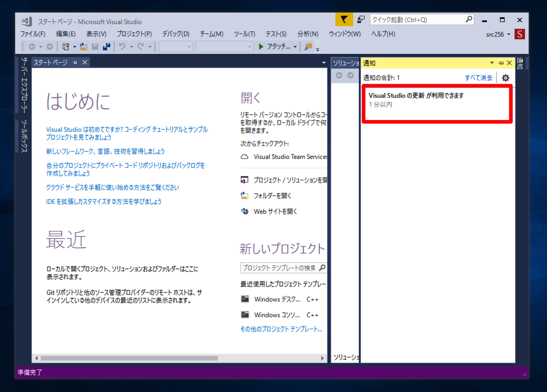Screen dimensions: 547x392
Task: Click the Save All toolbar icon
Action: tap(107, 47)
